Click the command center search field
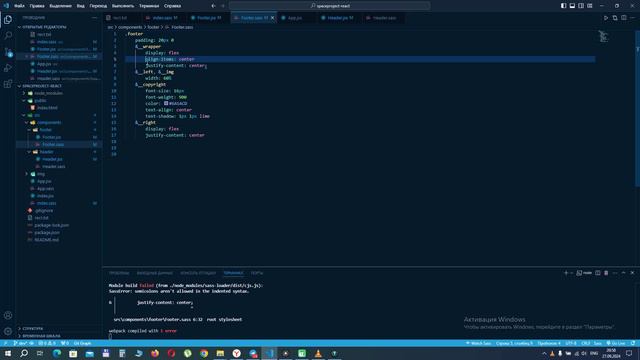Image resolution: width=640 pixels, height=360 pixels. (x=329, y=6)
